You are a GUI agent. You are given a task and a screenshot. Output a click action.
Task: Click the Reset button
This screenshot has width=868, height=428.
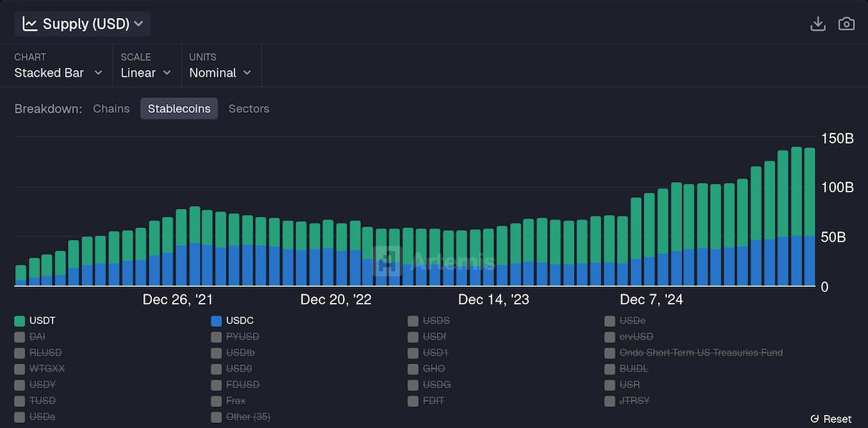[x=830, y=419]
